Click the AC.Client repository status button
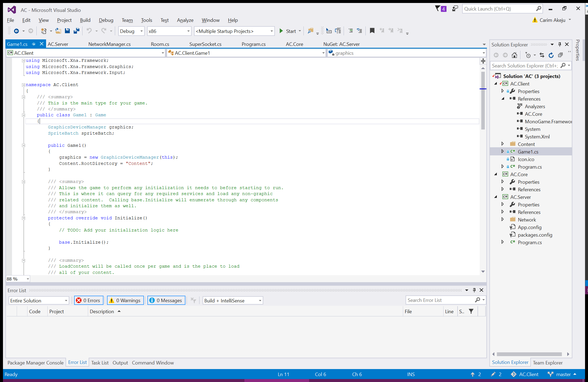The image size is (588, 382). point(525,374)
